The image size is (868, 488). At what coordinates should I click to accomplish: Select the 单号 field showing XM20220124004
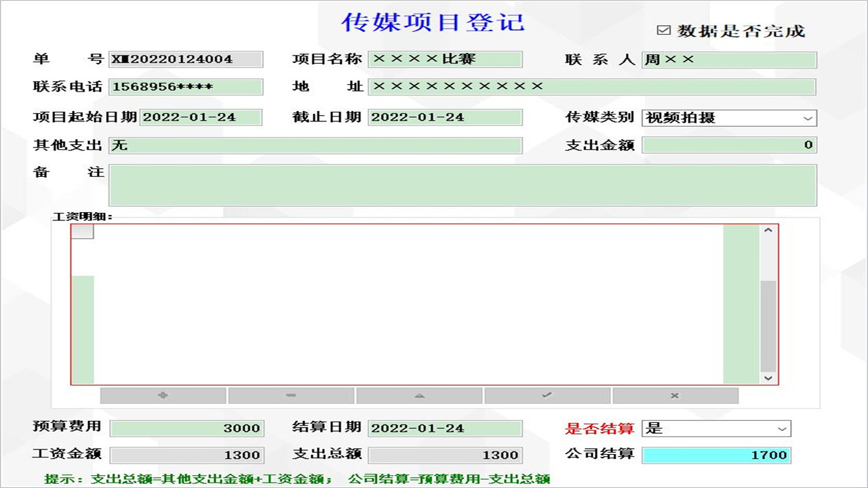coord(186,60)
